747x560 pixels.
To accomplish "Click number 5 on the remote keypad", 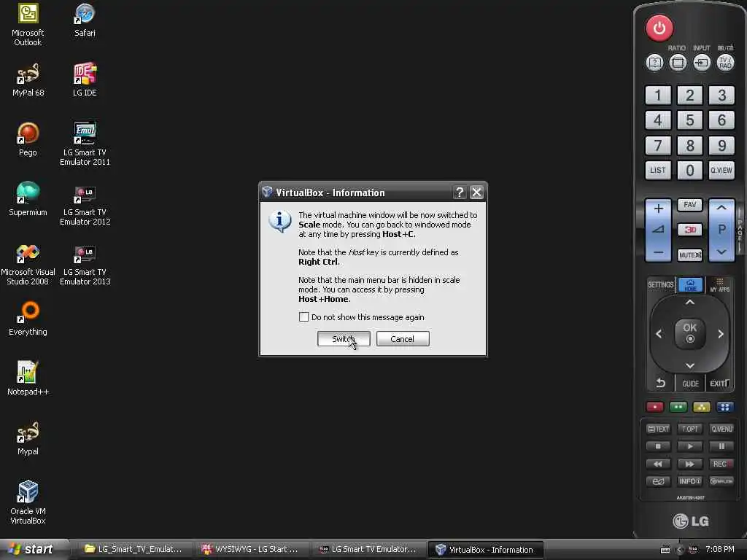I will pyautogui.click(x=690, y=120).
